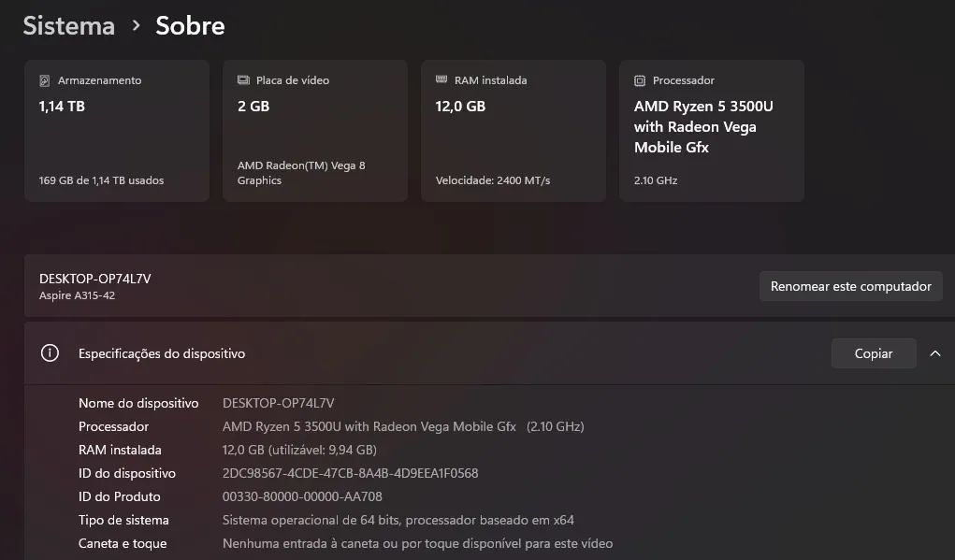
Task: Navigate back using the Sistema breadcrumb
Action: point(68,26)
